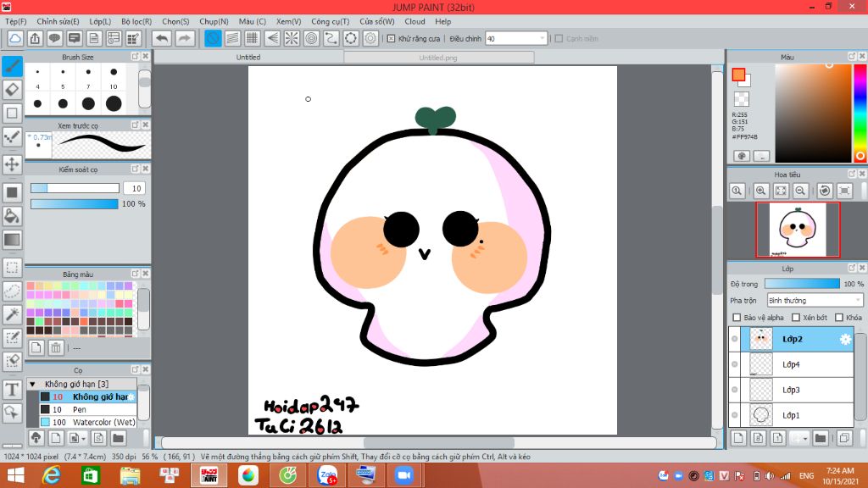The image size is (868, 488).
Task: Select the Lasso selection tool
Action: point(12,291)
